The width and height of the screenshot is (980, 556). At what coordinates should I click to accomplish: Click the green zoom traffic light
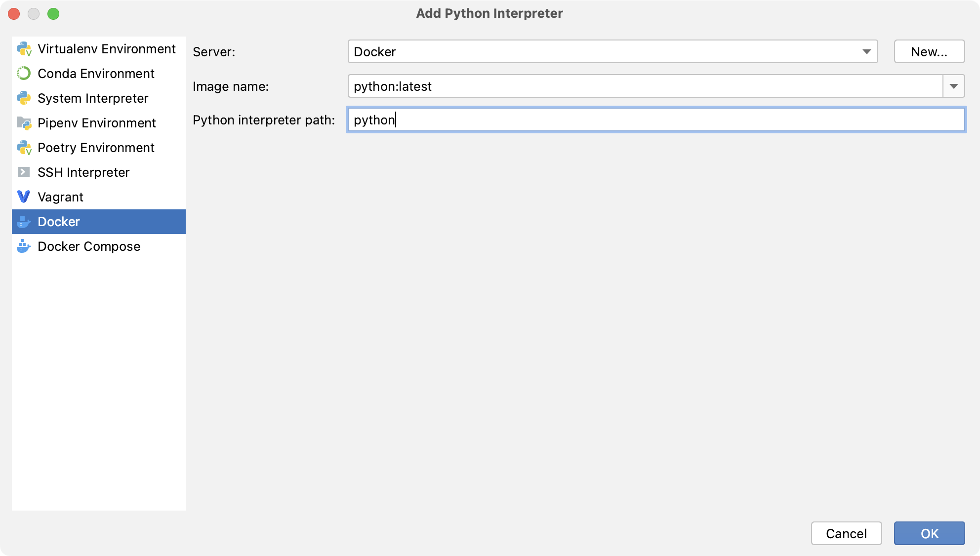54,14
